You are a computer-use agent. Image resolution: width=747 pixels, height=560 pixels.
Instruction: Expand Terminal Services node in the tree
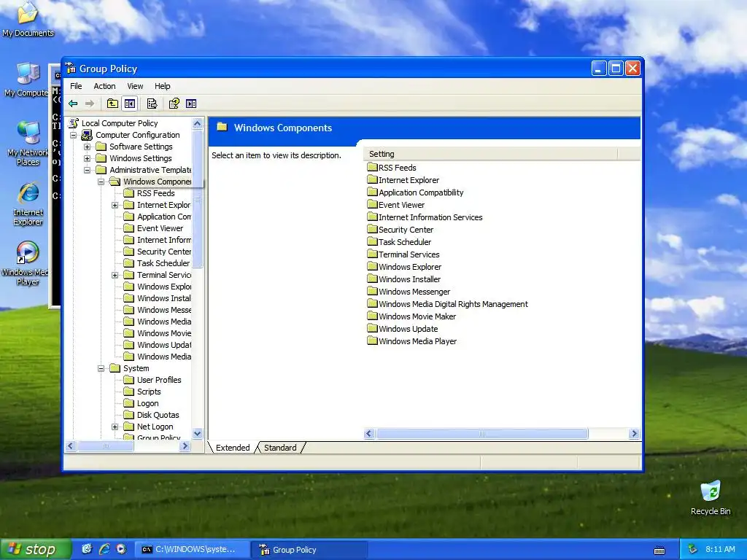[115, 275]
